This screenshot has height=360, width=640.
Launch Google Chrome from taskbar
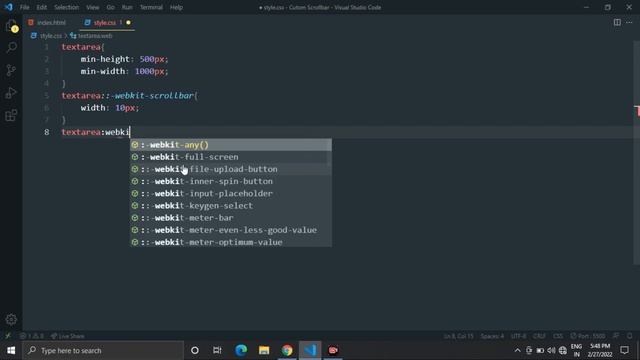point(287,350)
